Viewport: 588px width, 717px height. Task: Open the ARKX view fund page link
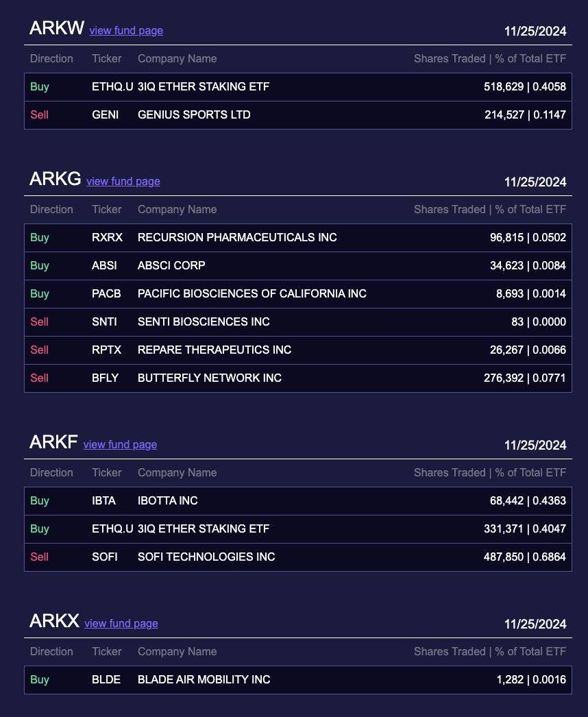coord(121,624)
